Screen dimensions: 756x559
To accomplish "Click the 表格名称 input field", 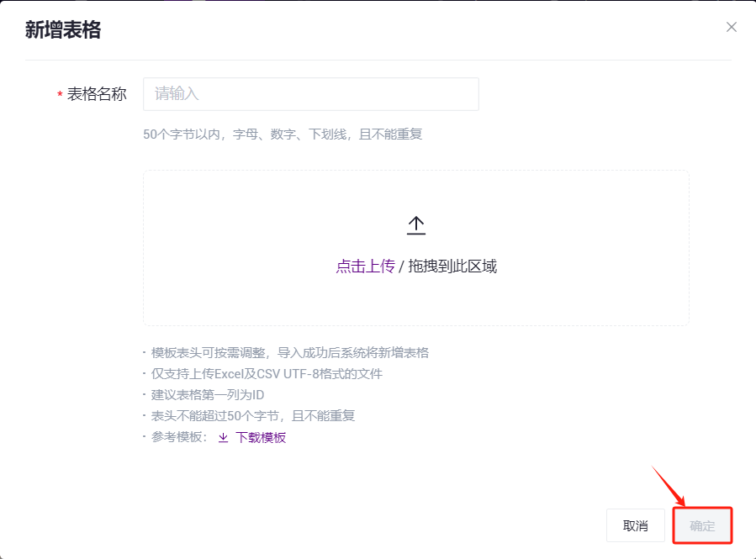I will point(311,94).
